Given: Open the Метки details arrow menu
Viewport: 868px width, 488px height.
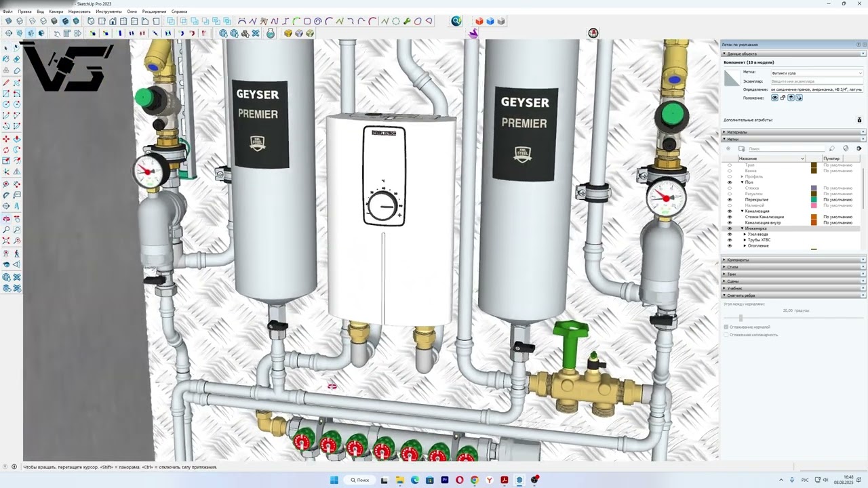Looking at the screenshot, I should [859, 148].
